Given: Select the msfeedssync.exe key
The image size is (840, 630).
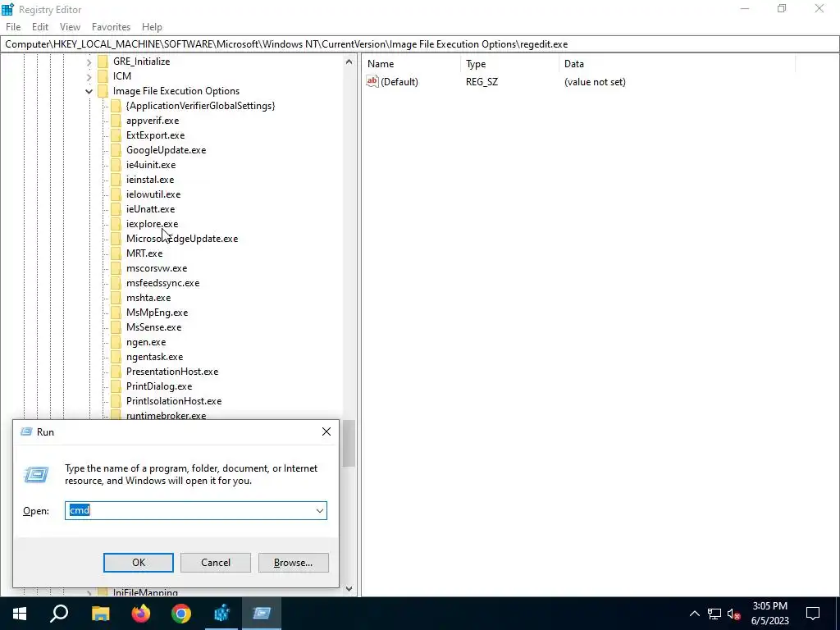Looking at the screenshot, I should 163,282.
